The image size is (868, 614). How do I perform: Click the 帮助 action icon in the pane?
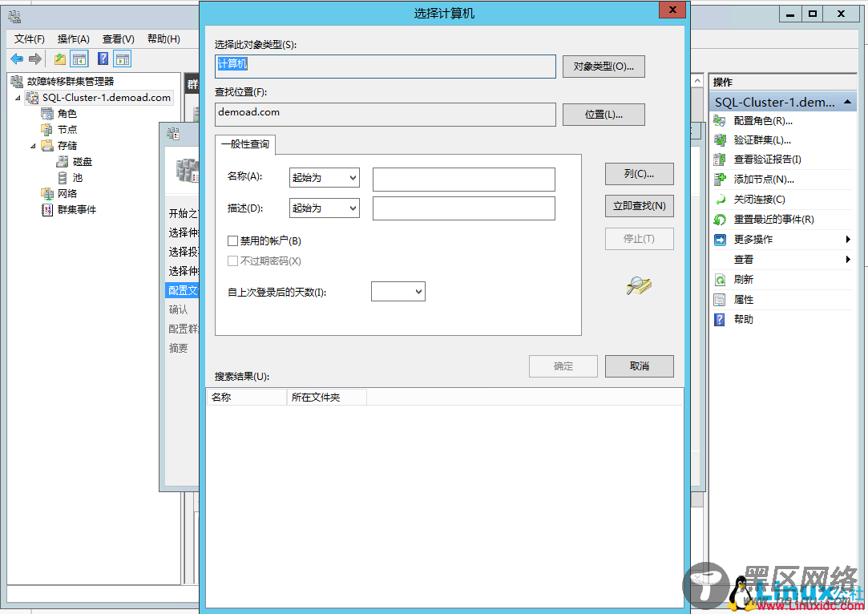coord(720,320)
